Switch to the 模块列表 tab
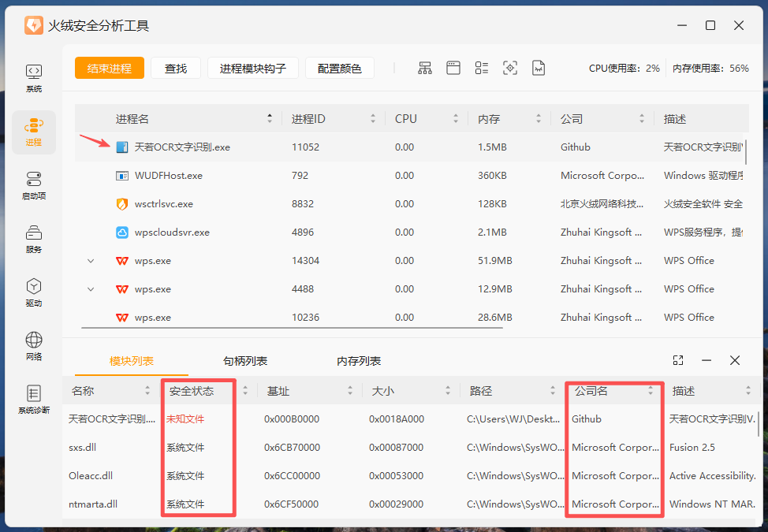 pos(131,361)
